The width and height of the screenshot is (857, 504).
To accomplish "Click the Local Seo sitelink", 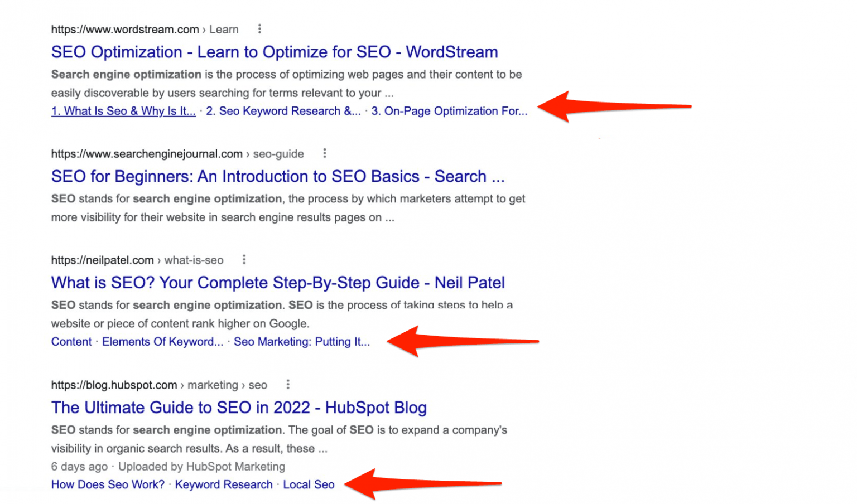I will (309, 484).
